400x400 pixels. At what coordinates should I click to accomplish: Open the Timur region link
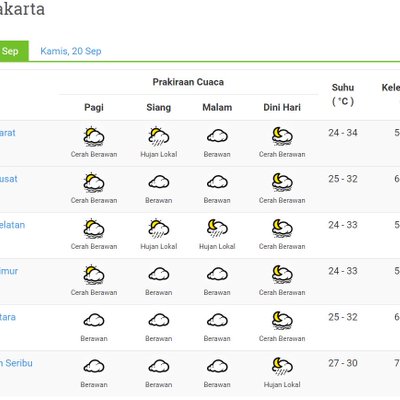click(x=9, y=271)
